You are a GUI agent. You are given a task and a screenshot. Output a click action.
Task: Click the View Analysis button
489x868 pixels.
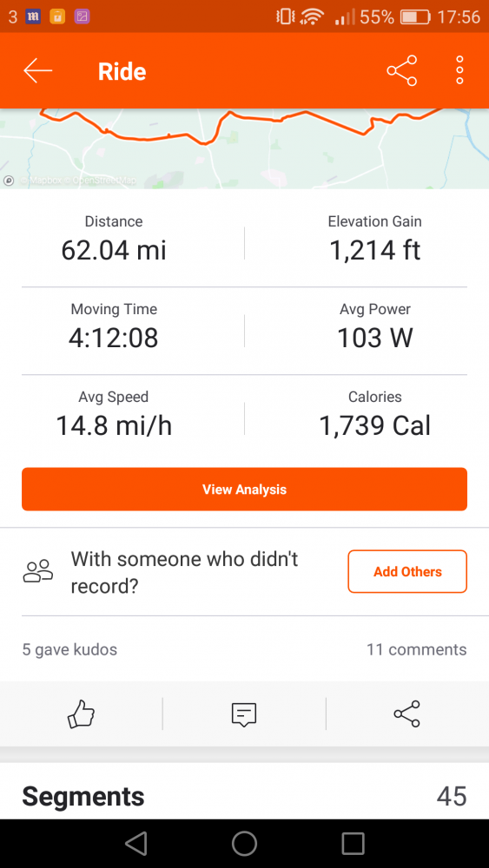[x=244, y=490]
